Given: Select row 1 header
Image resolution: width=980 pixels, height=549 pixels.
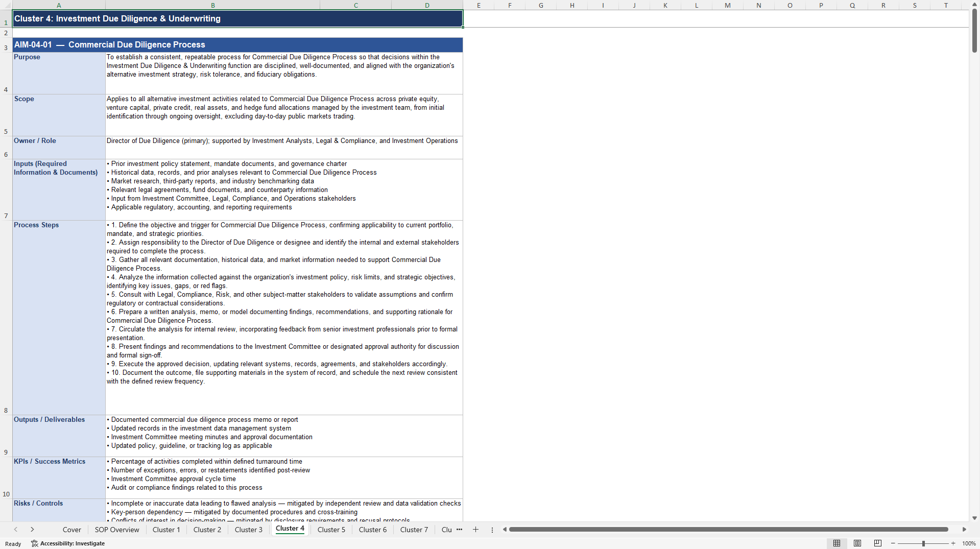Looking at the screenshot, I should [6, 19].
